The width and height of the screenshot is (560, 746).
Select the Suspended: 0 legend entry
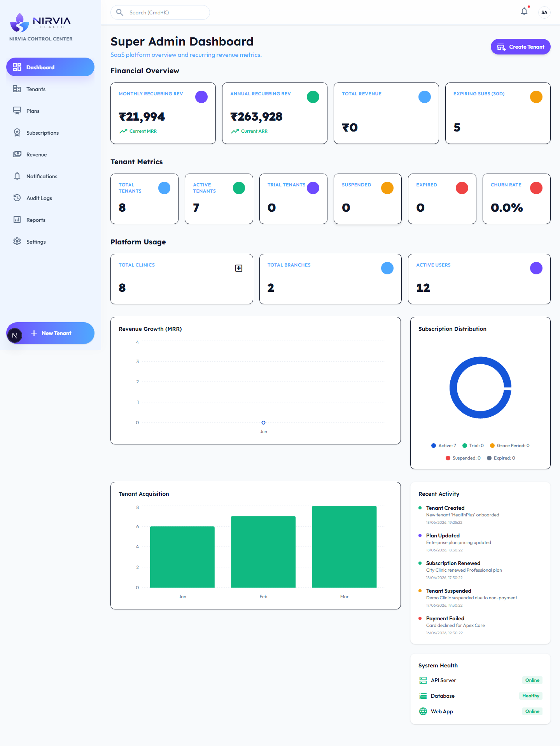click(x=463, y=458)
